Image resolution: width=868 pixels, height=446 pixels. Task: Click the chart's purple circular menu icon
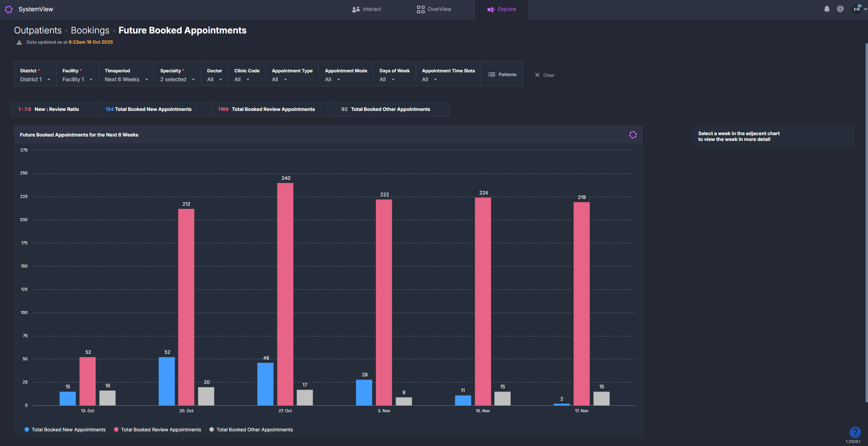633,135
